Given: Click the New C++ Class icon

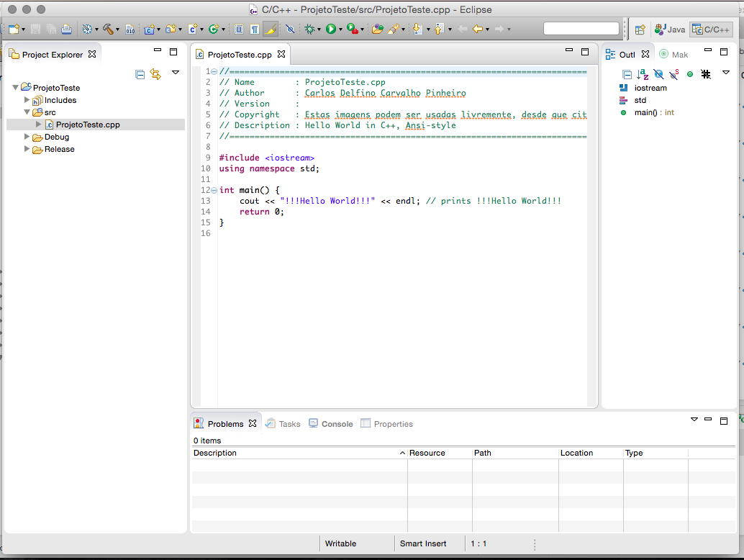Looking at the screenshot, I should click(x=214, y=30).
